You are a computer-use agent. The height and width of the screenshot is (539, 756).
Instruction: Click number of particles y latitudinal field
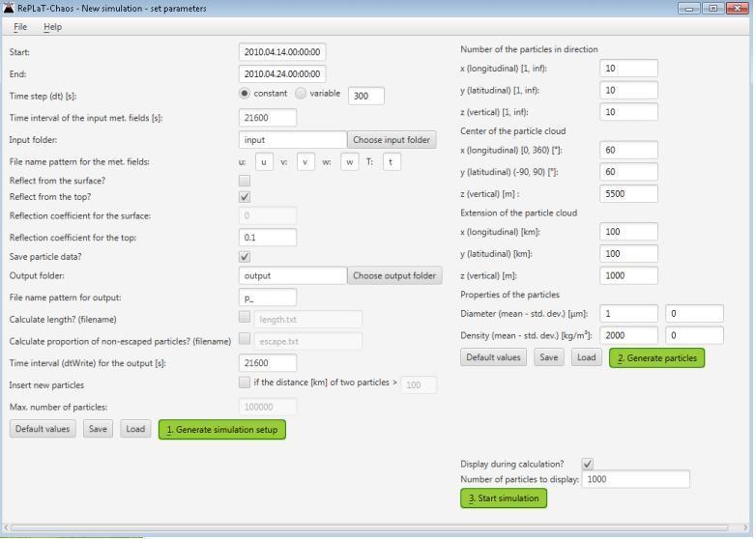(628, 90)
